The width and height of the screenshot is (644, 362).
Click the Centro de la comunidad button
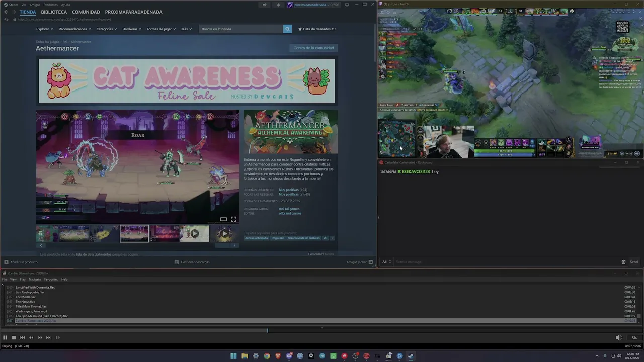point(313,48)
